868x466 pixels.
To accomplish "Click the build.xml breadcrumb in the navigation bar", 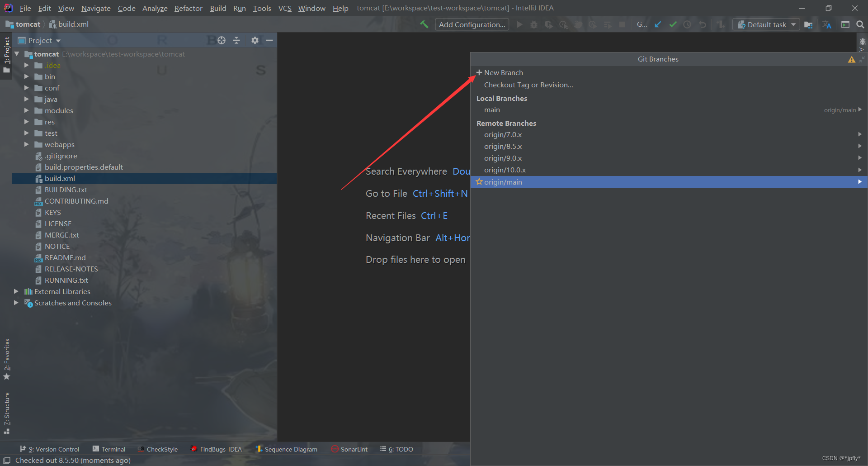I will click(x=69, y=24).
